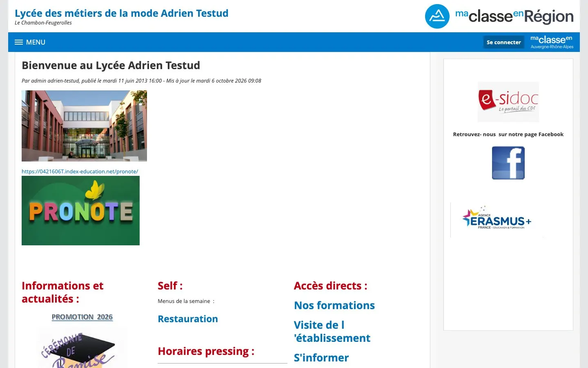Click the PRONOTE banner image
588x368 pixels.
coord(80,211)
